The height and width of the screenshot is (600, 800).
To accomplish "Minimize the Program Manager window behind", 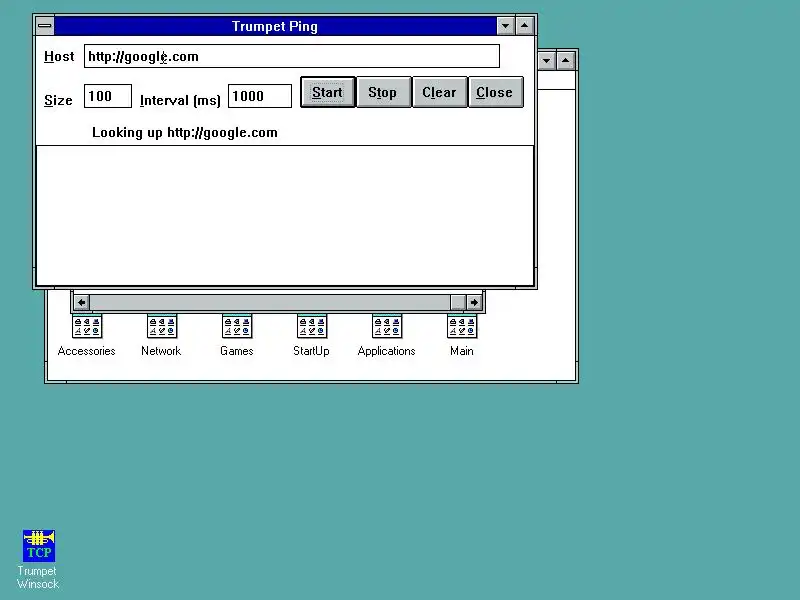I will click(546, 61).
